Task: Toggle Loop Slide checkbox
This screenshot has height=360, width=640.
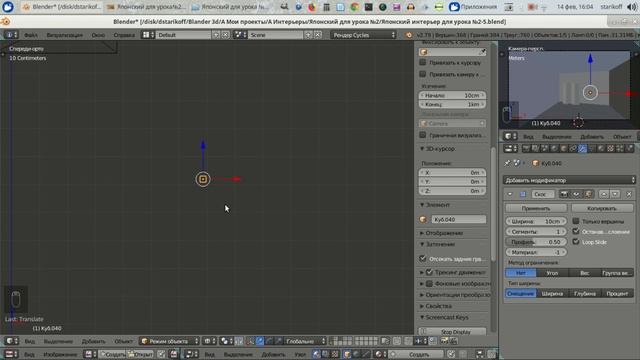Action: pos(576,242)
